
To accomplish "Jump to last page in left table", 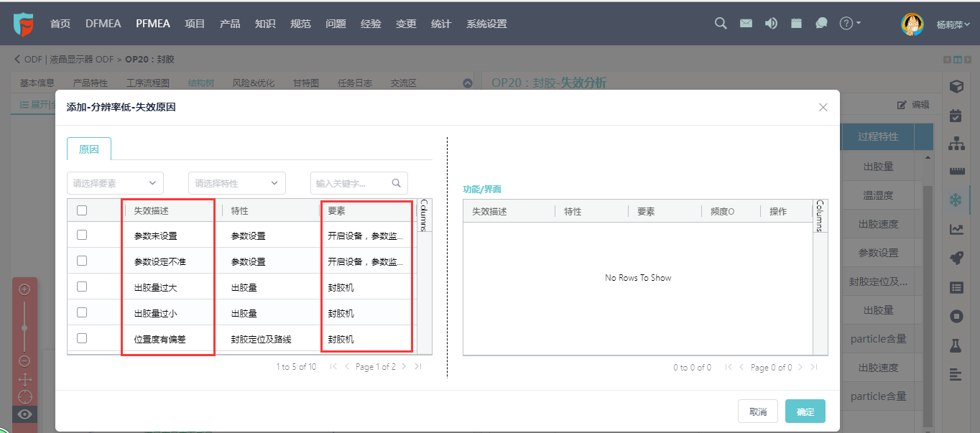I will 418,366.
